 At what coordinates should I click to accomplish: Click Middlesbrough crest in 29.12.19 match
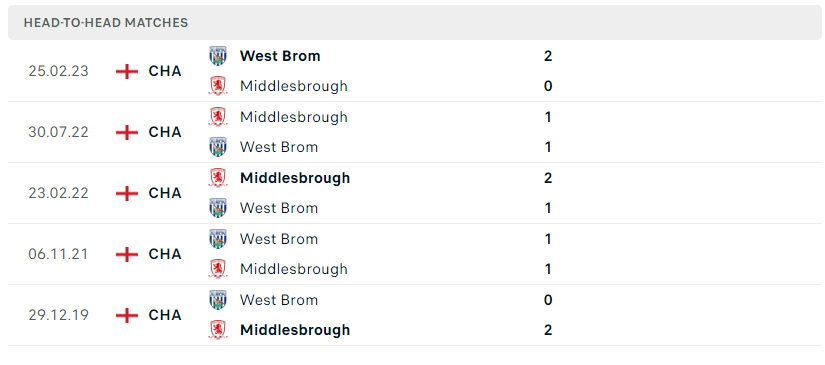(x=218, y=330)
